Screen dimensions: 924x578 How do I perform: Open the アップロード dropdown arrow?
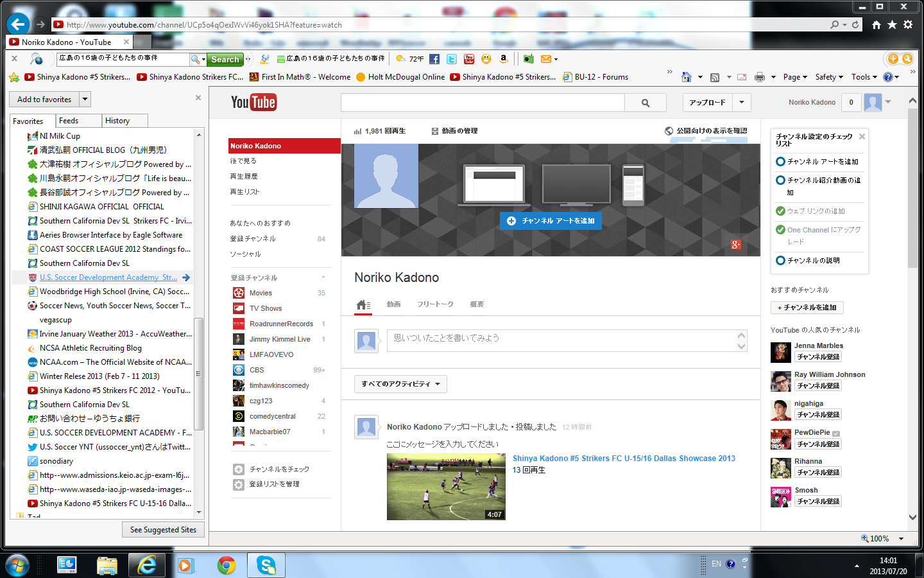742,102
